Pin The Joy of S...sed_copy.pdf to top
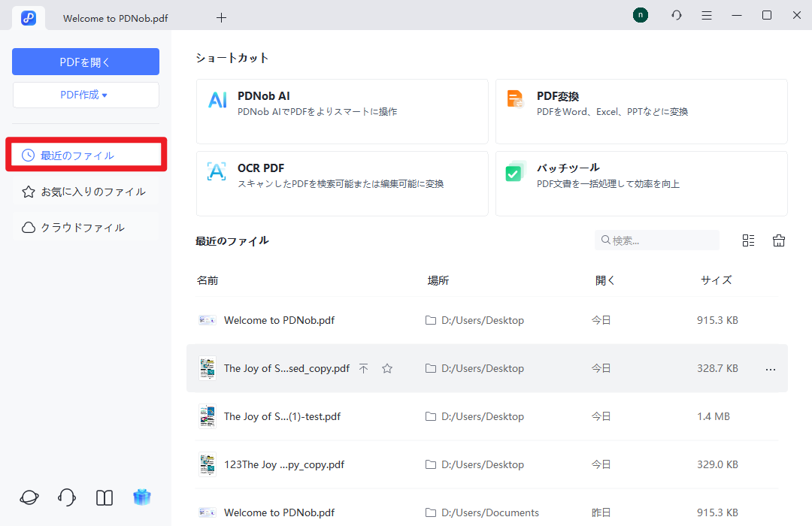This screenshot has width=812, height=526. [x=363, y=368]
